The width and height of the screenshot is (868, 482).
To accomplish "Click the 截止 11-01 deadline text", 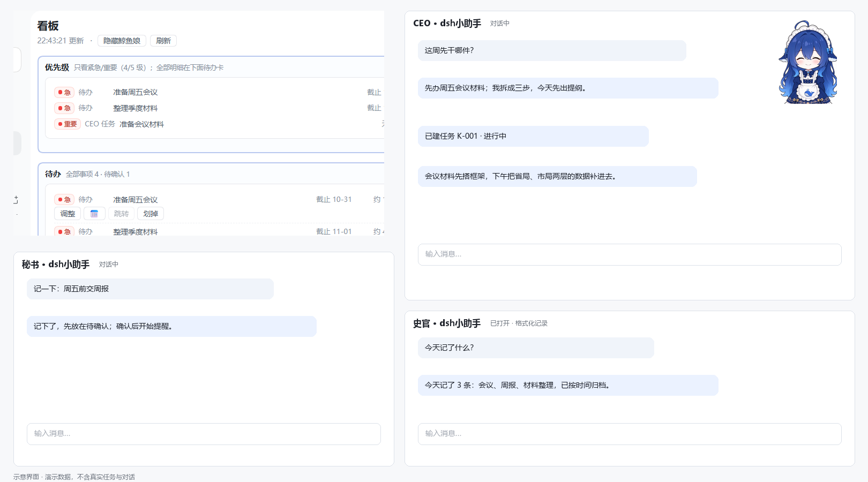I will point(334,231).
